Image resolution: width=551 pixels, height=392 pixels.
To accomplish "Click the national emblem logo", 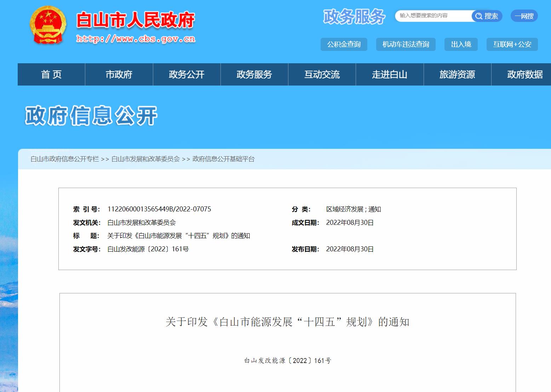I will [x=48, y=25].
